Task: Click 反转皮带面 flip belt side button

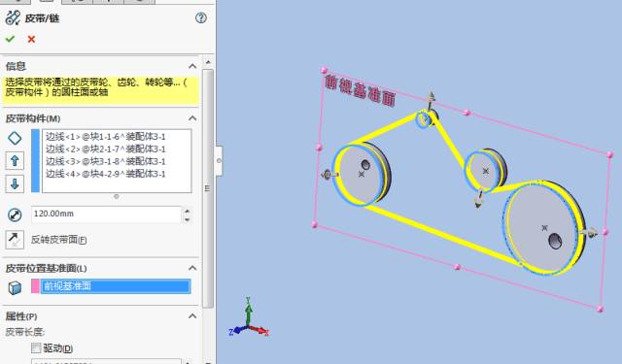Action: point(15,240)
